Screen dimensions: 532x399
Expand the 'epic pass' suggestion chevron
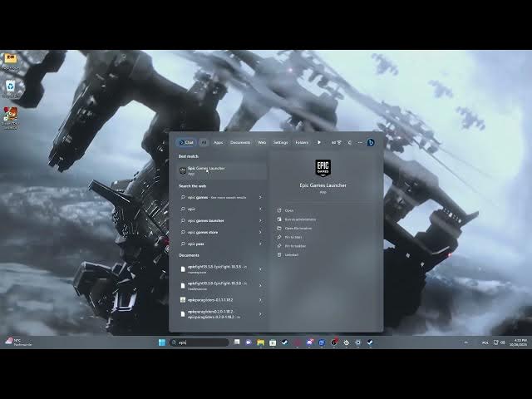pyautogui.click(x=260, y=244)
